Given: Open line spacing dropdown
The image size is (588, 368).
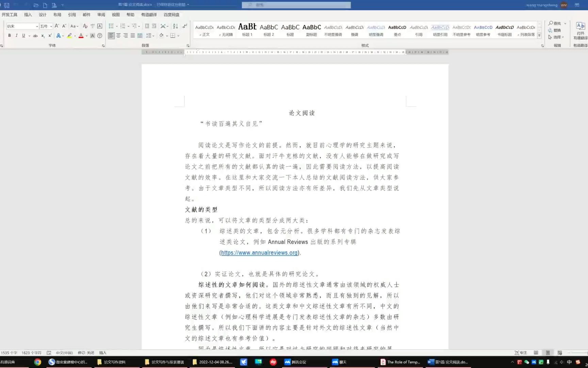Looking at the screenshot, I should pos(150,35).
